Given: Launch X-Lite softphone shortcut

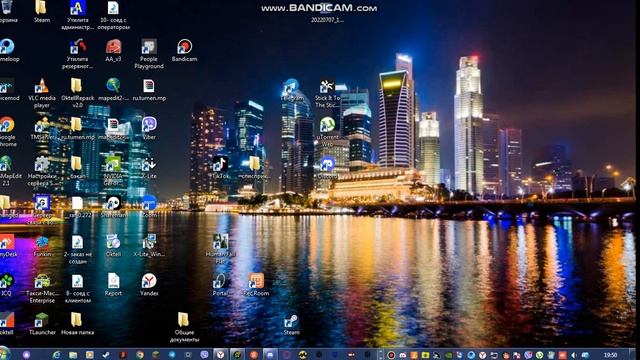Looking at the screenshot, I should click(x=149, y=168).
